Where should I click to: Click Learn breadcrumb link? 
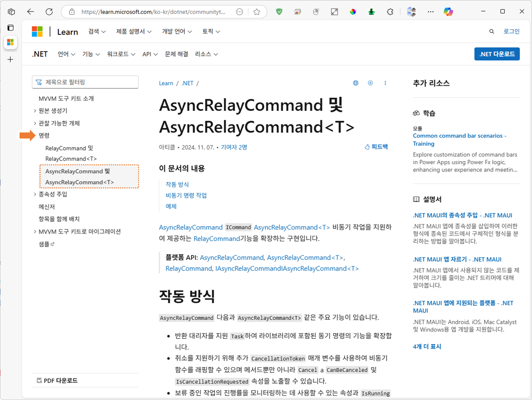(x=166, y=83)
